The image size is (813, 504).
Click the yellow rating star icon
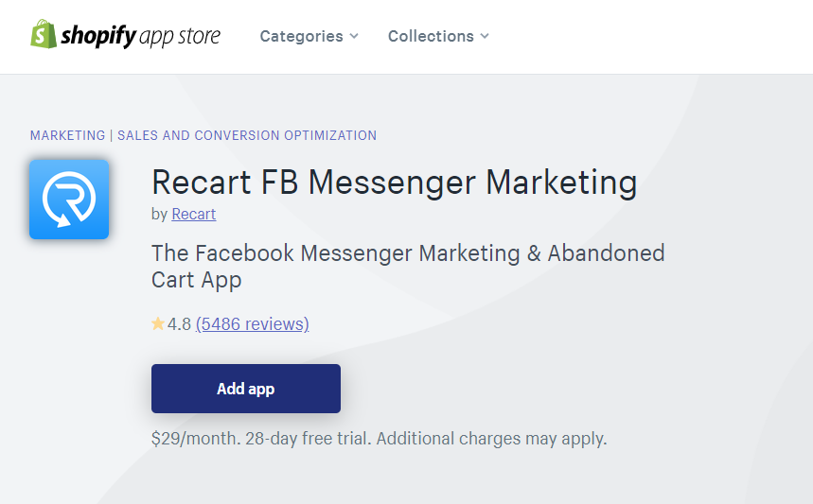click(158, 323)
